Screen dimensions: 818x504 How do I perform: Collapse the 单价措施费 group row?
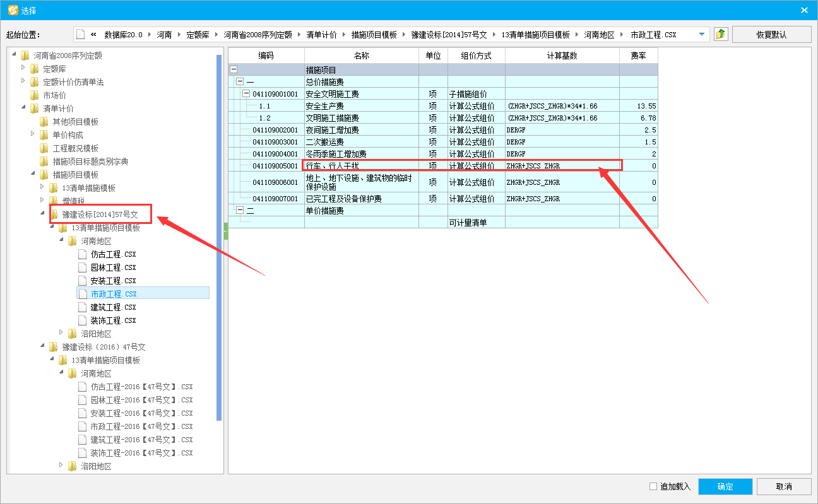[x=240, y=211]
